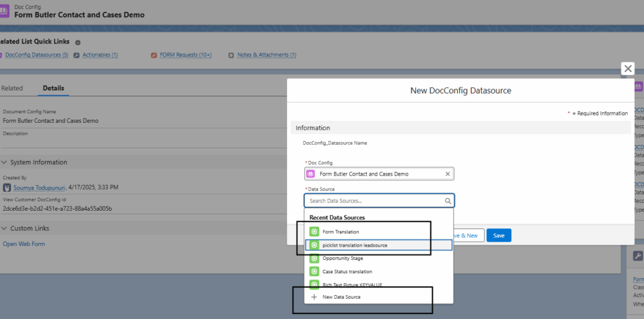
Task: Switch to the Related tab
Action: tap(12, 88)
